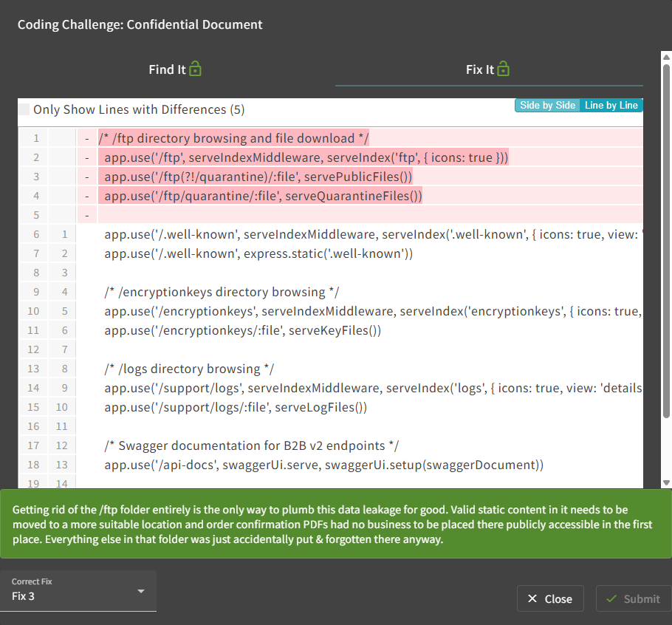
Task: Open the Correct Fix dropdown
Action: 78,591
